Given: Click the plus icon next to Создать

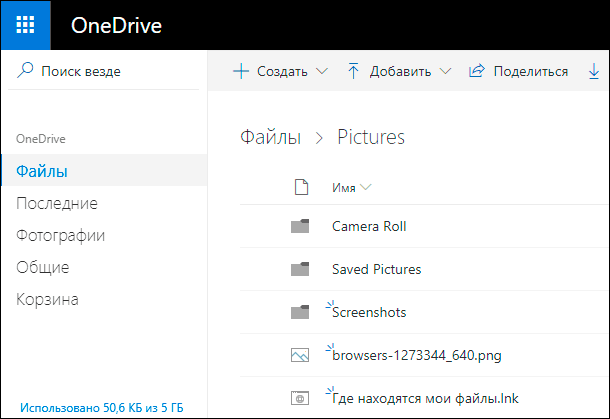Looking at the screenshot, I should click(x=241, y=71).
